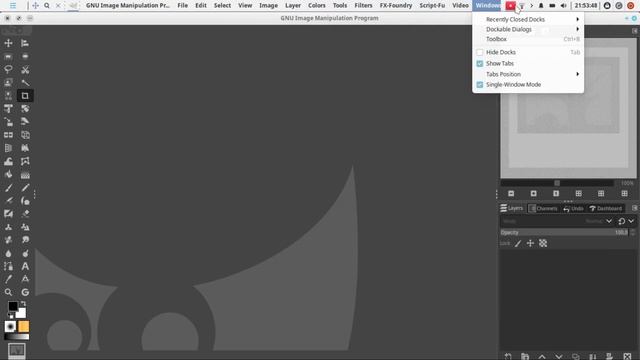Select the Text tool

point(25,266)
